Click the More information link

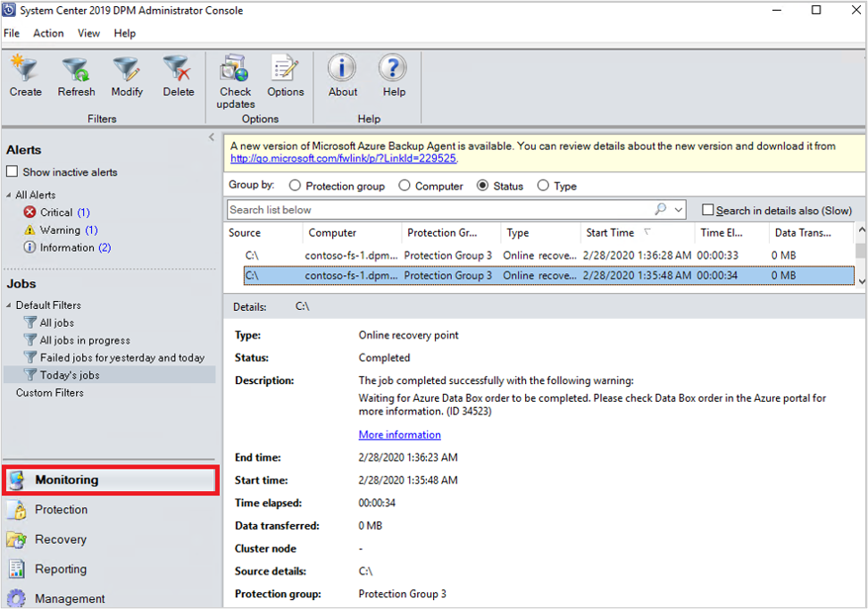[x=399, y=435]
